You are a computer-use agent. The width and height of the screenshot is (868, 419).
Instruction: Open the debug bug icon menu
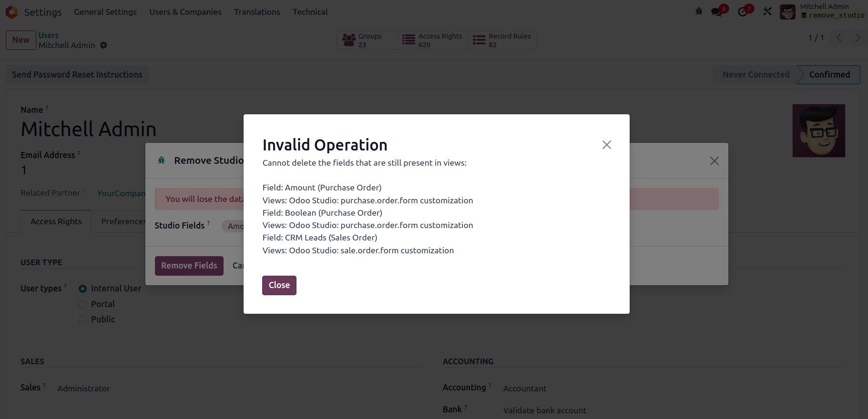(699, 11)
